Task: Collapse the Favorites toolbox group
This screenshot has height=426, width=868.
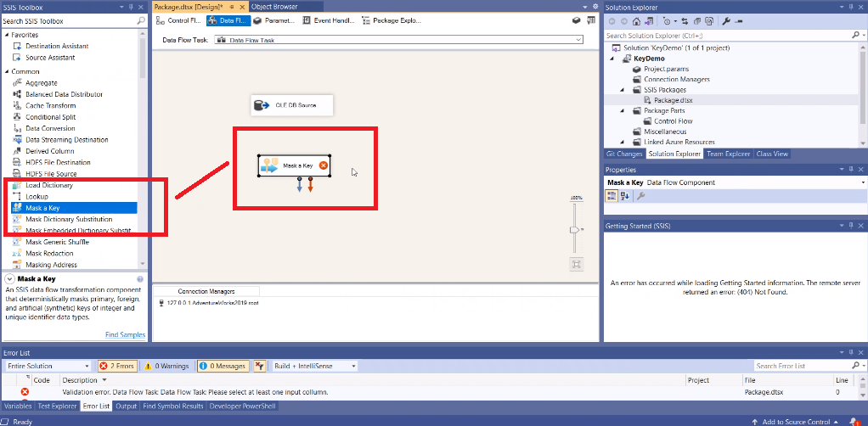Action: click(x=7, y=35)
